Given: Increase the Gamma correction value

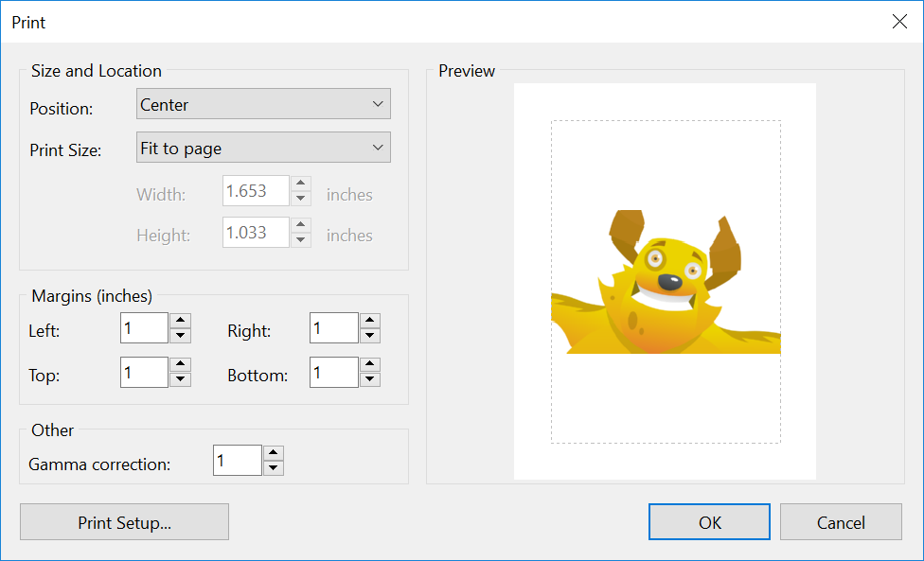Looking at the screenshot, I should click(274, 453).
